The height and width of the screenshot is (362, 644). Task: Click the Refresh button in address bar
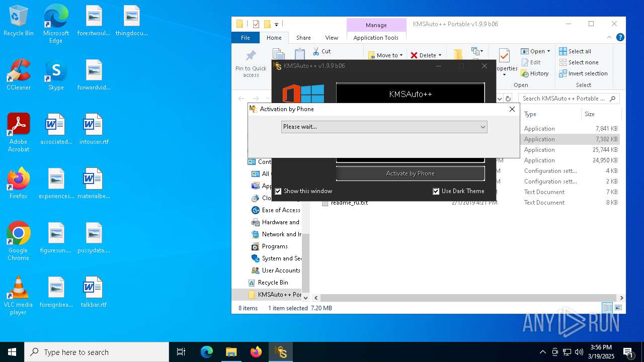[x=508, y=99]
